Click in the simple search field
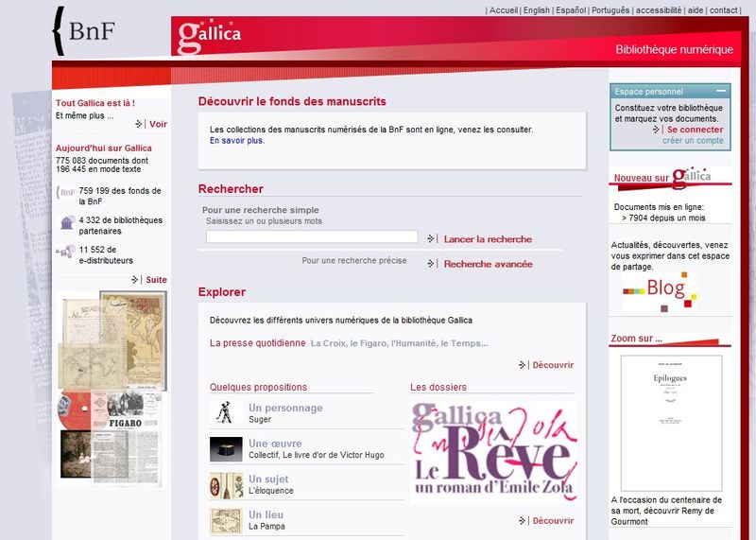The width and height of the screenshot is (756, 540). click(312, 236)
